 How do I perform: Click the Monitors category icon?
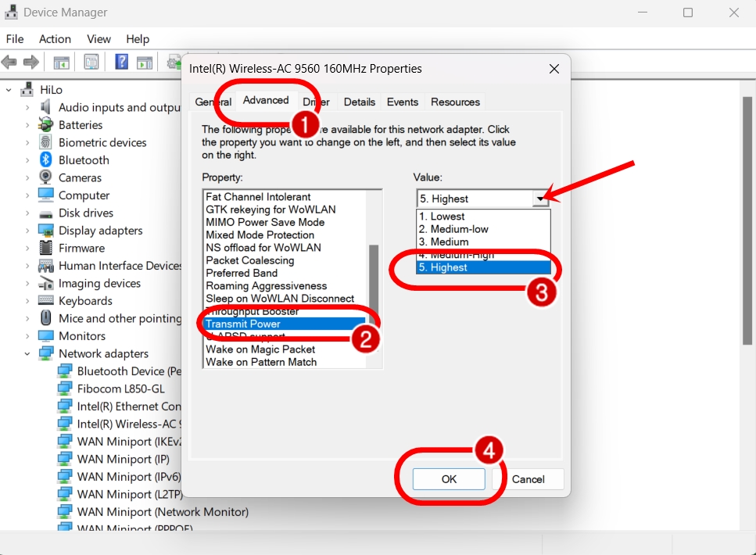(x=45, y=335)
